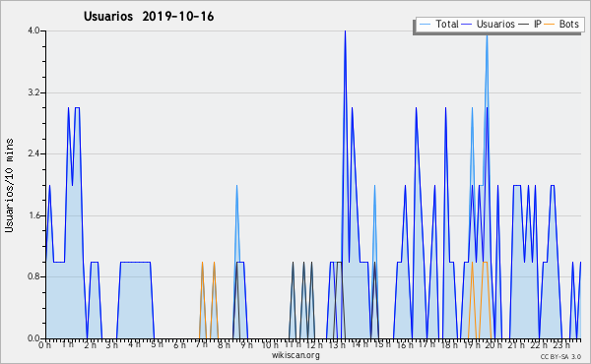
Task: Click the chart title 'Usuarios 2019-10-16'
Action: pyautogui.click(x=149, y=17)
